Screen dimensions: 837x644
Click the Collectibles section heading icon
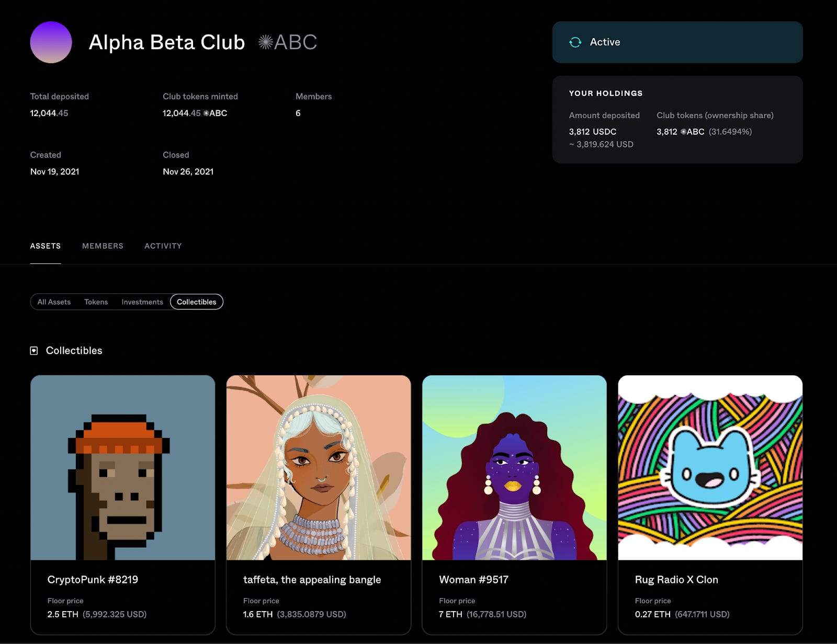(34, 351)
